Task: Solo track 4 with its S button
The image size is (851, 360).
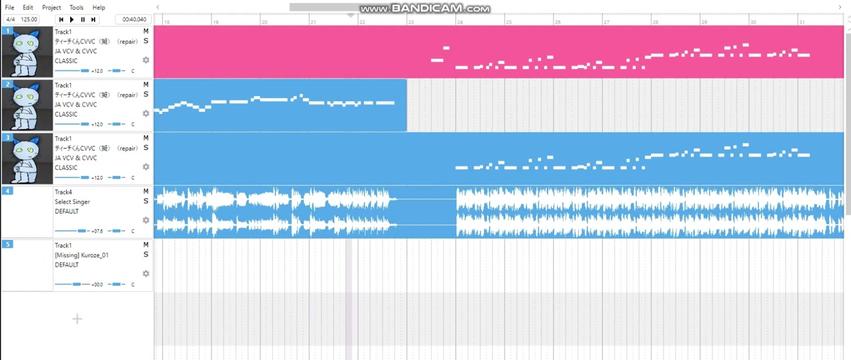Action: [x=145, y=201]
